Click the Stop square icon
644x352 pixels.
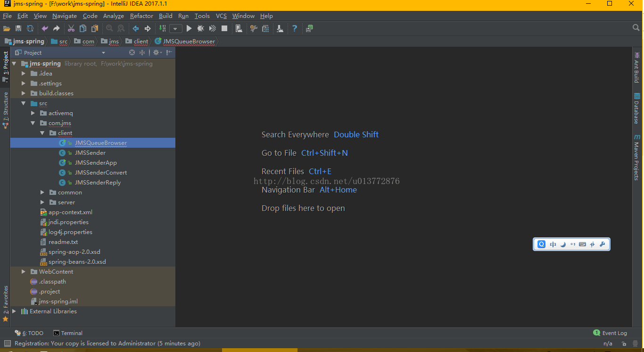tap(224, 28)
